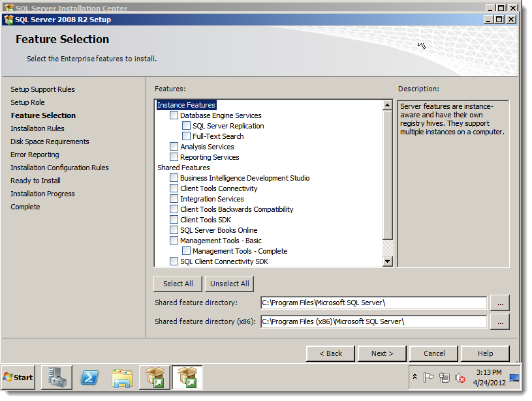Click Installation Progress step
The image size is (532, 401).
click(42, 194)
